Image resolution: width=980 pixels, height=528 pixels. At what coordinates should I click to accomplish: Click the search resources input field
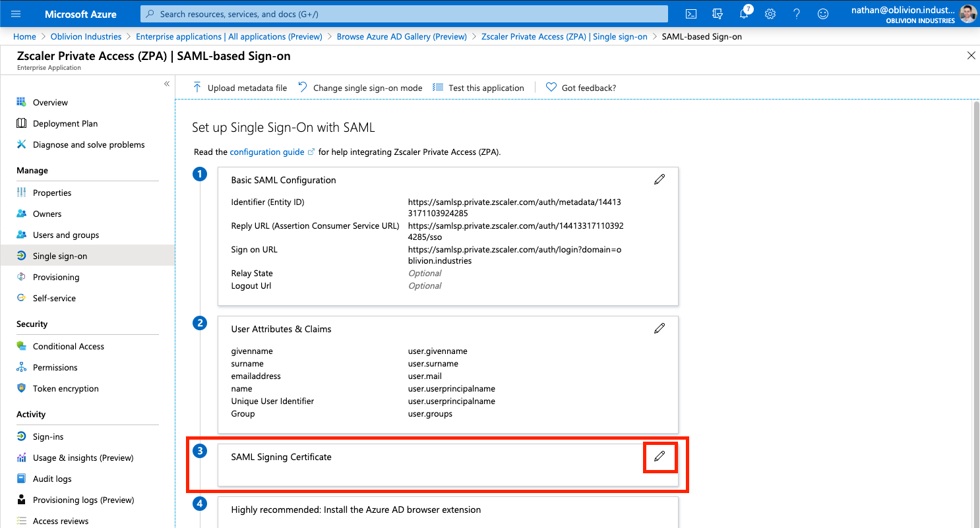point(404,14)
